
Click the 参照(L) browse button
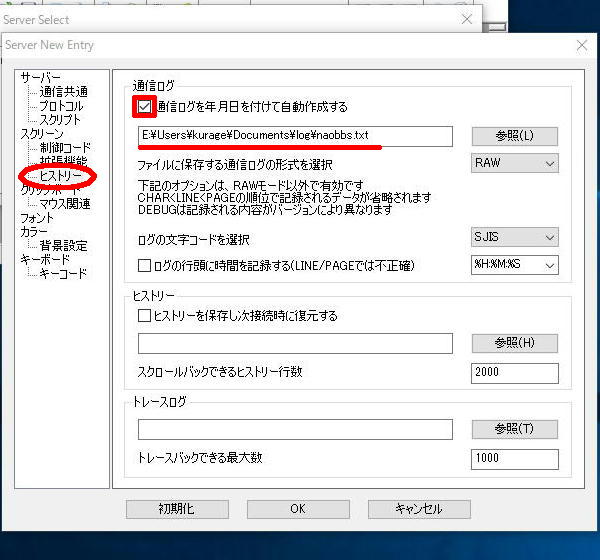[515, 136]
